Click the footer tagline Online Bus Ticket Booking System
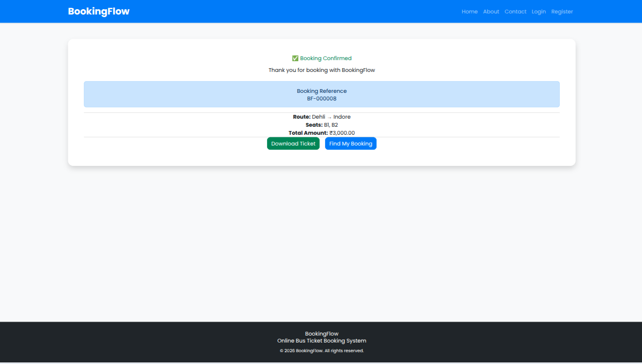 click(322, 341)
